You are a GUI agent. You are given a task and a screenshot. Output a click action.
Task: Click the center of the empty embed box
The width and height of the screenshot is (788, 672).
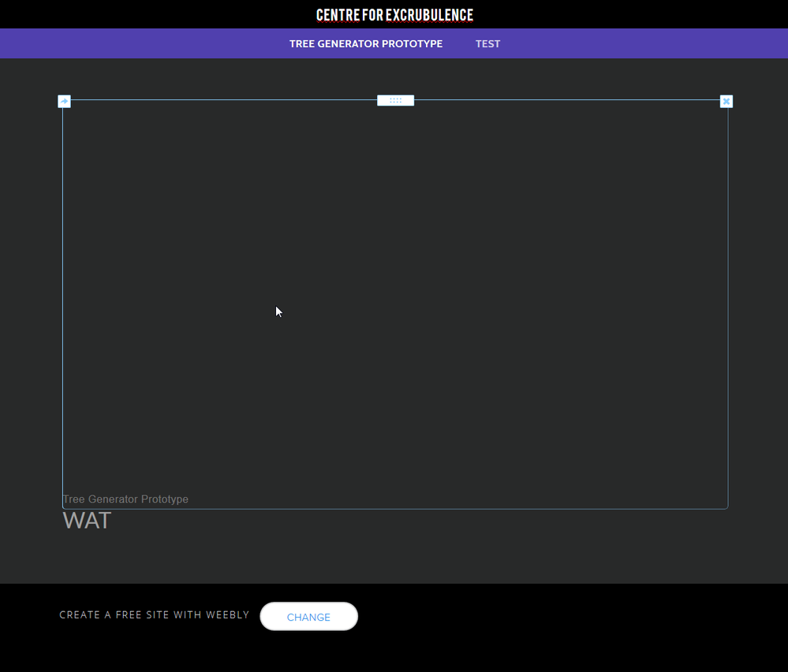click(395, 304)
